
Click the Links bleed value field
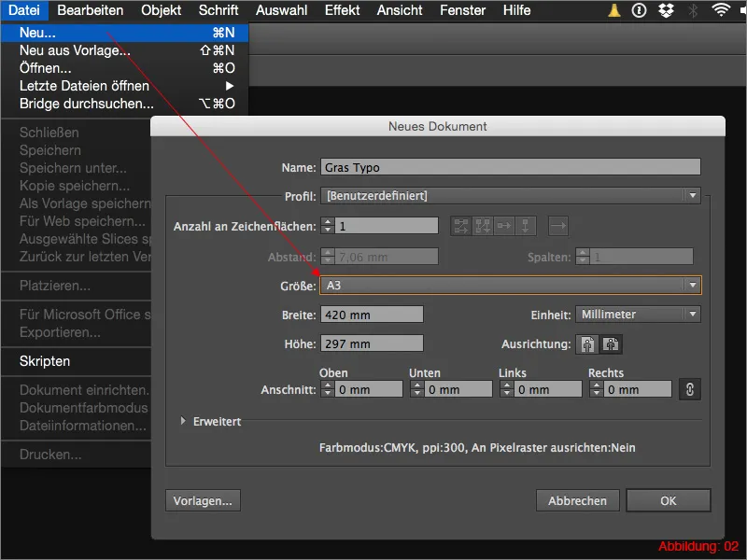[548, 389]
